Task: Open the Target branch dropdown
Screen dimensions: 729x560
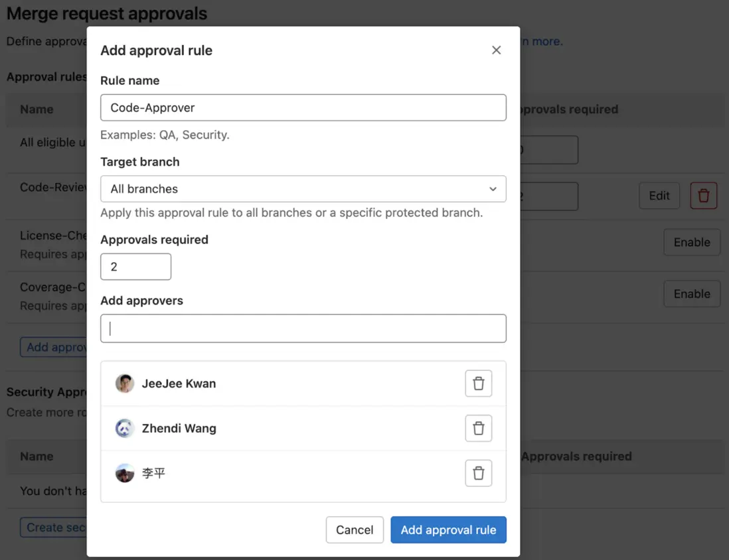Action: pos(303,189)
